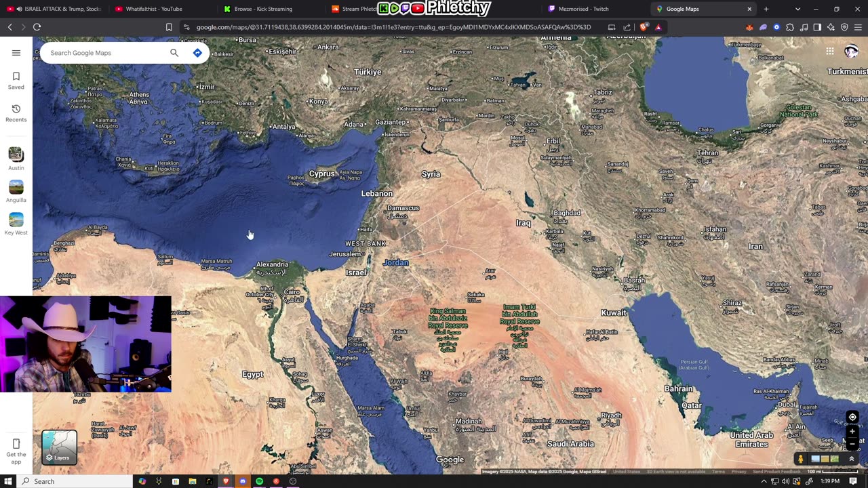Open File Explorer from the taskbar
The width and height of the screenshot is (868, 488).
[193, 481]
